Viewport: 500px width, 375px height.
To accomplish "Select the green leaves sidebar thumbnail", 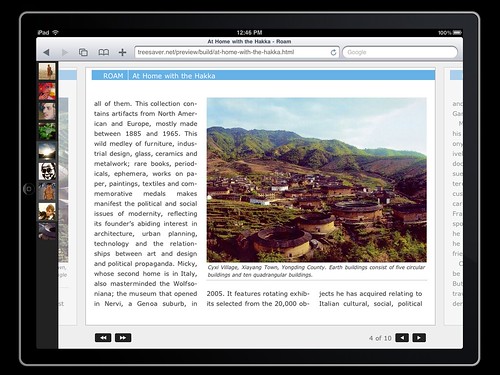I will 47,131.
